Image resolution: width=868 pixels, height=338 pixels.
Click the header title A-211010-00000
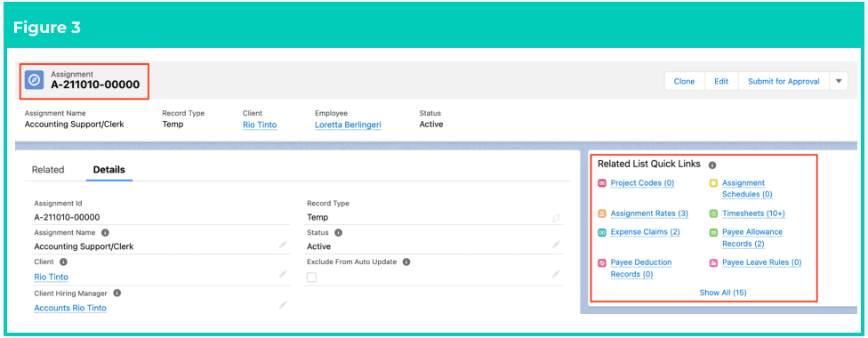pos(95,84)
